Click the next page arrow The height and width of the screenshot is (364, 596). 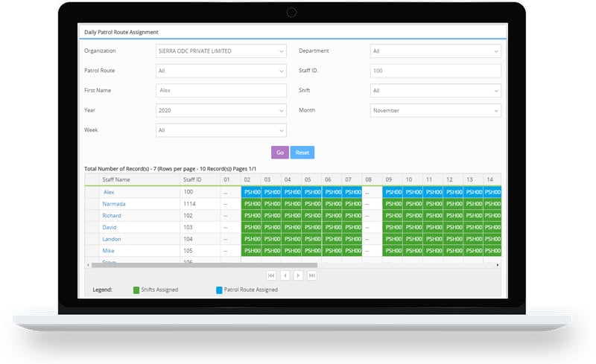pyautogui.click(x=299, y=275)
